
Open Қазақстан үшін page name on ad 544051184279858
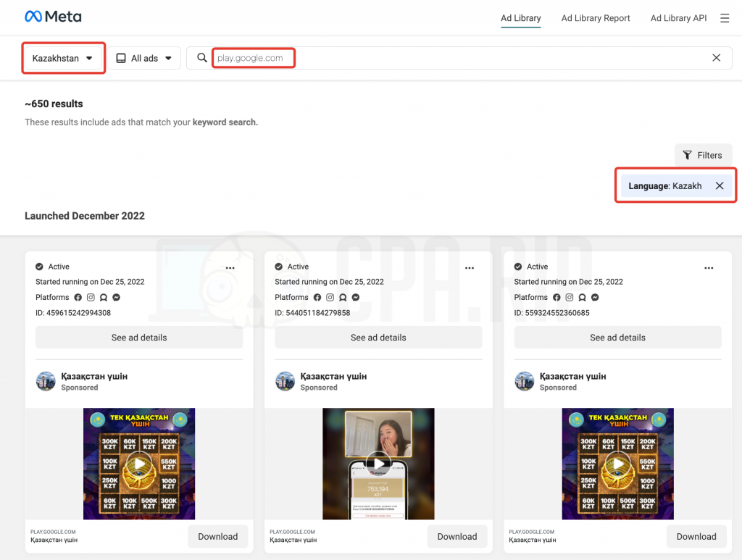coord(333,377)
